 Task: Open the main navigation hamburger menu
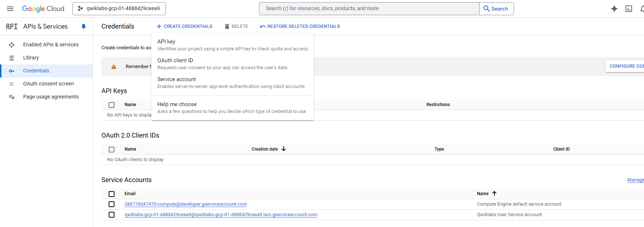[10, 9]
